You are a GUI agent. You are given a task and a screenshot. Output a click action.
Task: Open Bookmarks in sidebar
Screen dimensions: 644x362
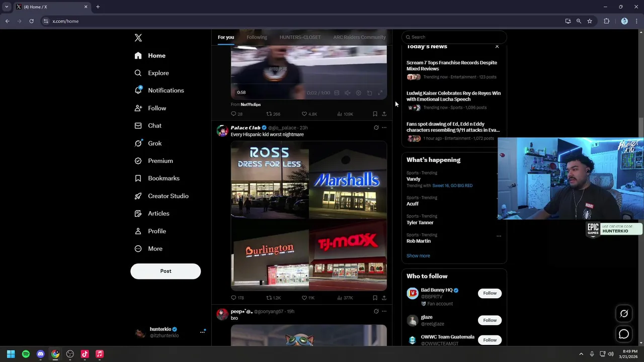pyautogui.click(x=157, y=178)
